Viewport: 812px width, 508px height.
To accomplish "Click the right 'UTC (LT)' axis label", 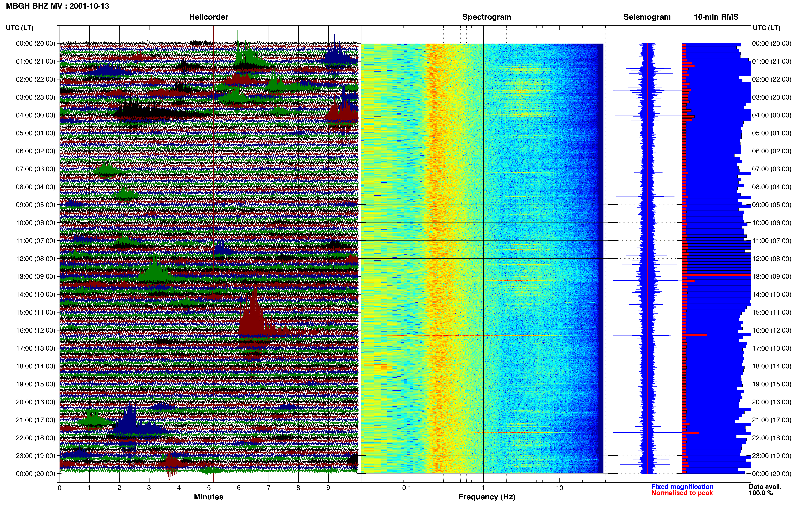I will 766,28.
